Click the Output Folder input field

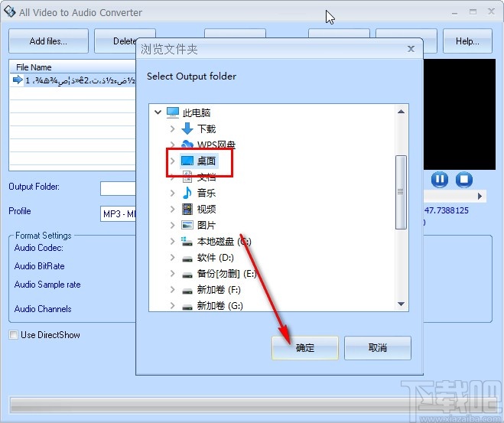point(118,188)
